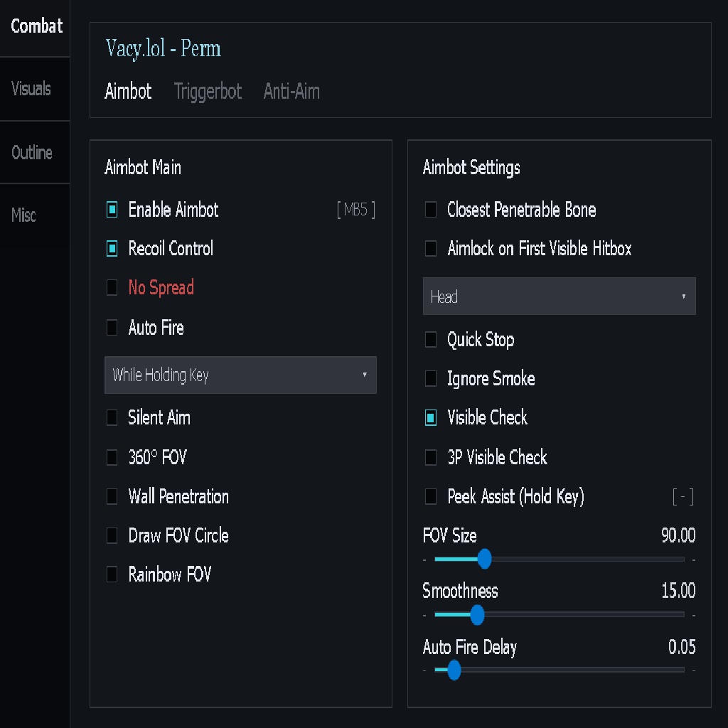Screen dimensions: 728x728
Task: Toggle the No Spread checkbox
Action: (112, 288)
